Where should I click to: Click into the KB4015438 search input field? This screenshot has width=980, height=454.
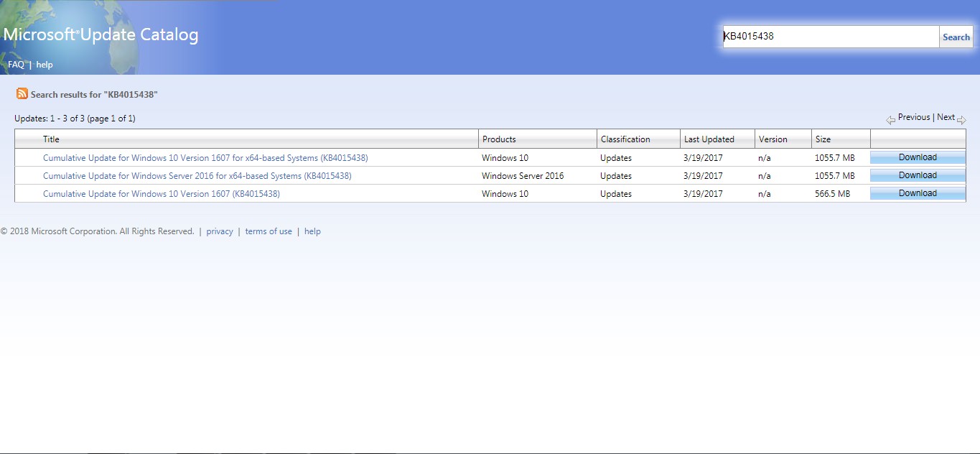click(831, 37)
